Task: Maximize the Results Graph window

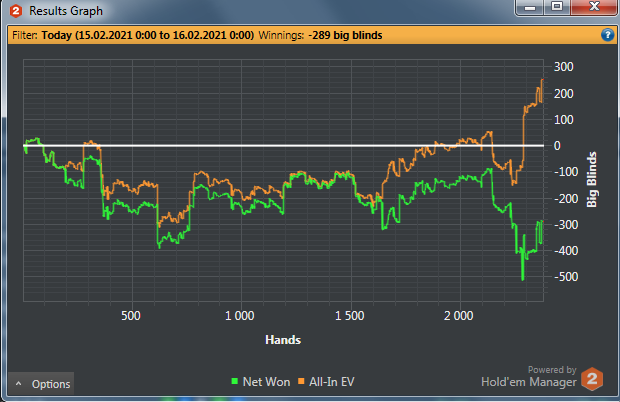Action: (557, 7)
